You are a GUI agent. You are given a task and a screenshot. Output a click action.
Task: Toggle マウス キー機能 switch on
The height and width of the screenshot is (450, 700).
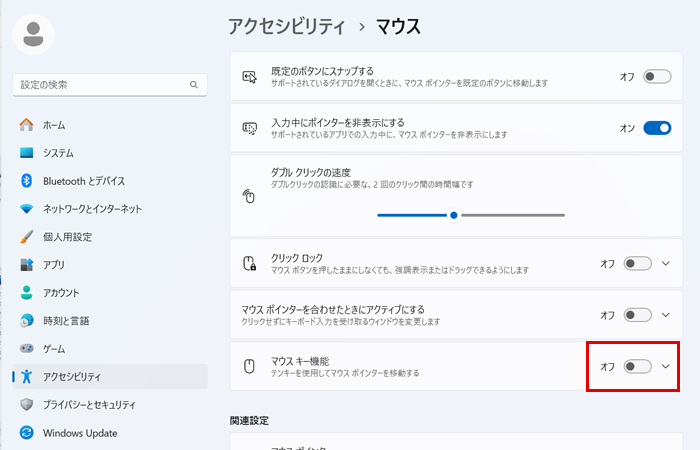tap(637, 367)
